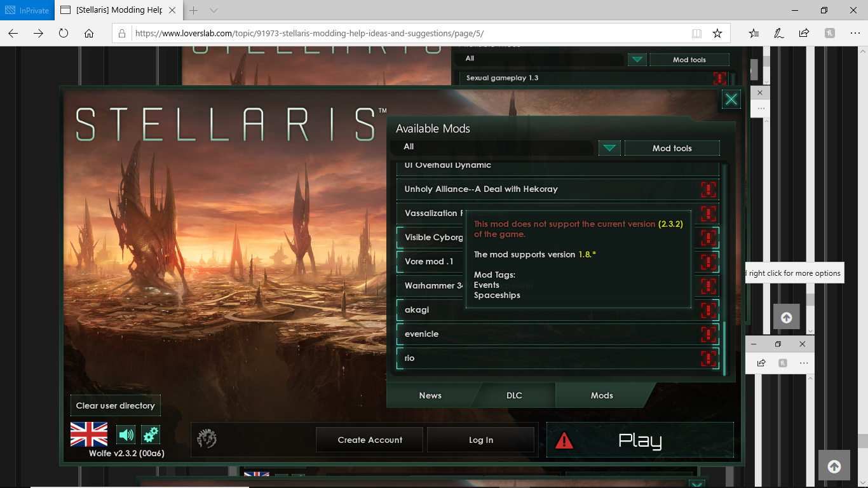
Task: Click the padlock site security icon
Action: (x=123, y=33)
